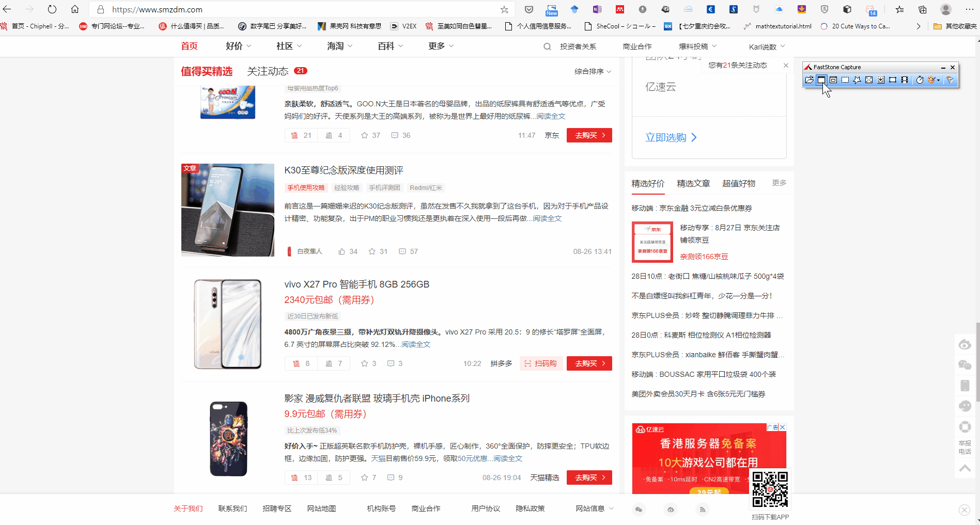Click 去购买 button for vivo X27 Pro

click(x=589, y=363)
